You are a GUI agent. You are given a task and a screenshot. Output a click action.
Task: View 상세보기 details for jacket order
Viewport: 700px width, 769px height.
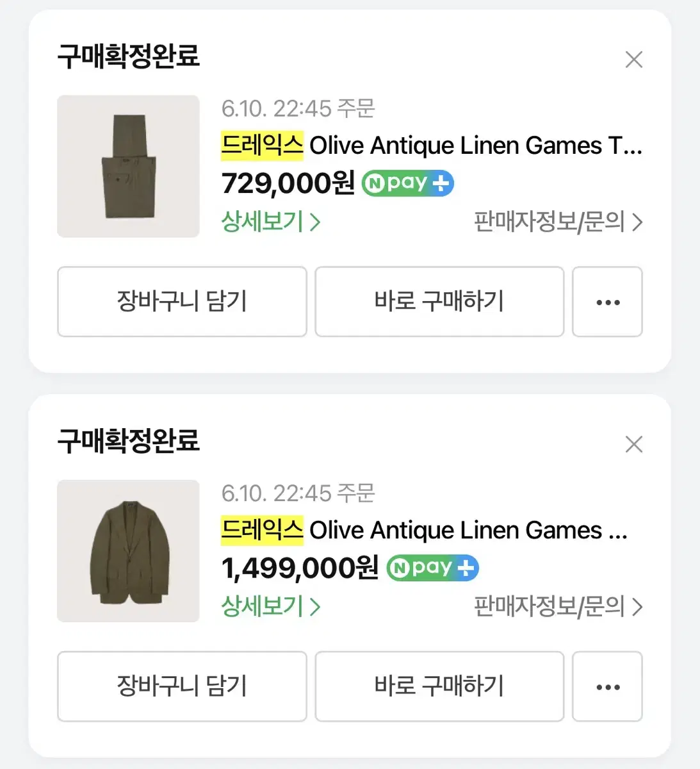click(x=270, y=606)
